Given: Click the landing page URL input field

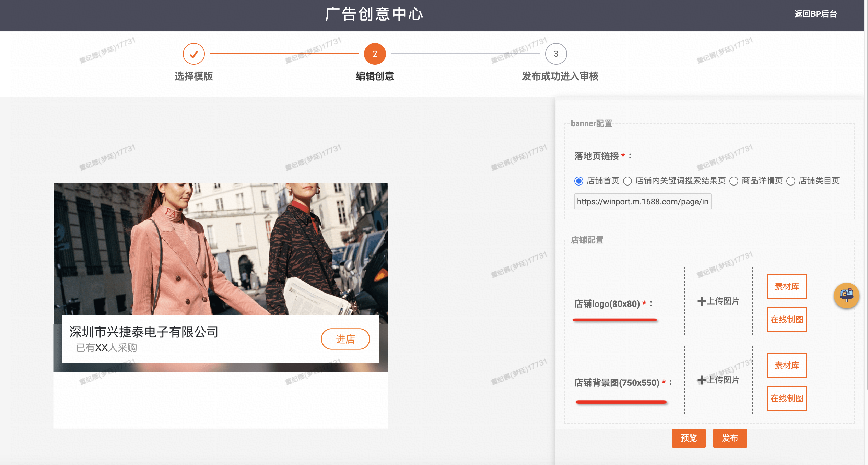Looking at the screenshot, I should point(642,202).
